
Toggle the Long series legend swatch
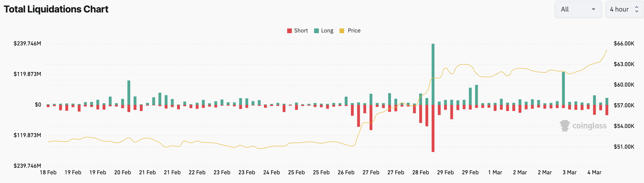tap(316, 31)
